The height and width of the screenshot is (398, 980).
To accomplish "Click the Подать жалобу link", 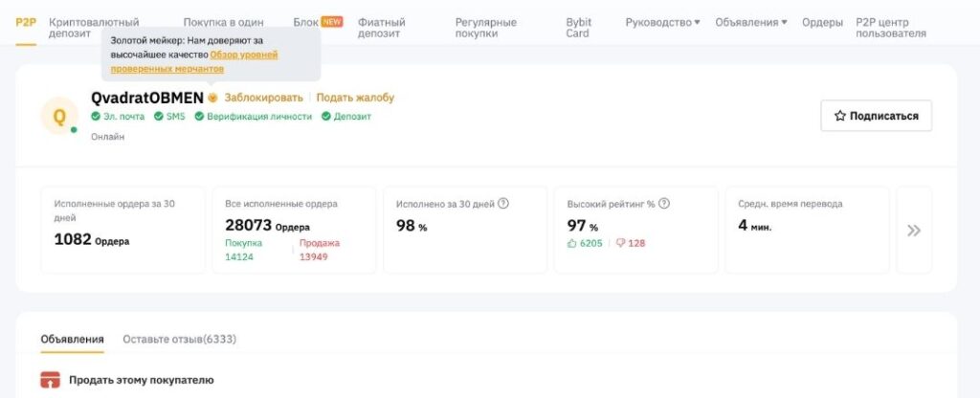I will click(355, 98).
